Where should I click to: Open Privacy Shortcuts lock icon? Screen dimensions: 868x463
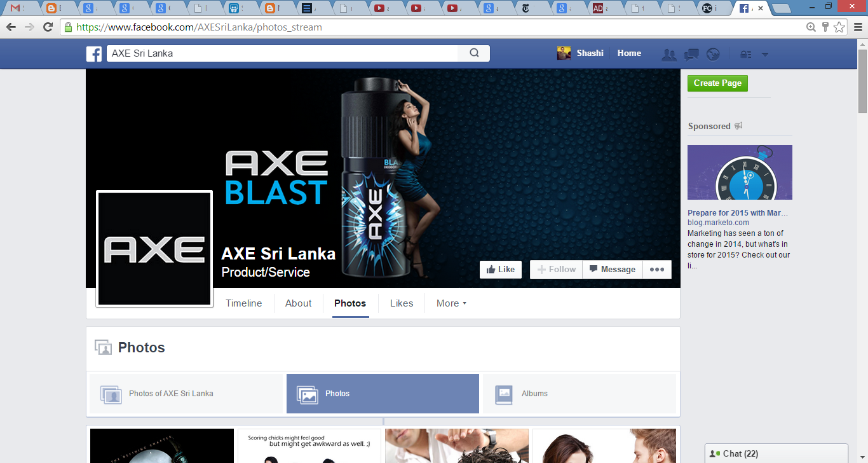click(746, 55)
